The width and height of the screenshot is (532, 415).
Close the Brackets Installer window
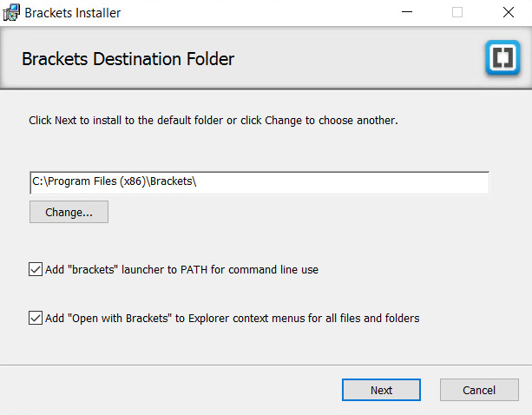coord(508,12)
